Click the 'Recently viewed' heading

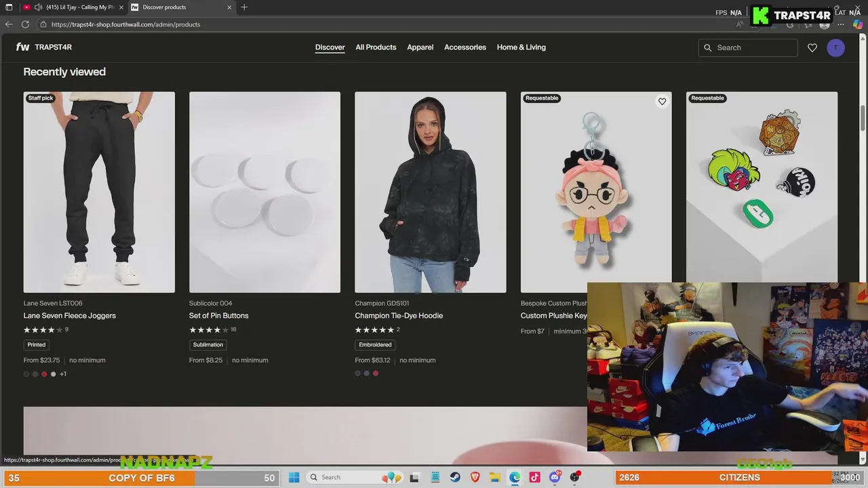[64, 72]
